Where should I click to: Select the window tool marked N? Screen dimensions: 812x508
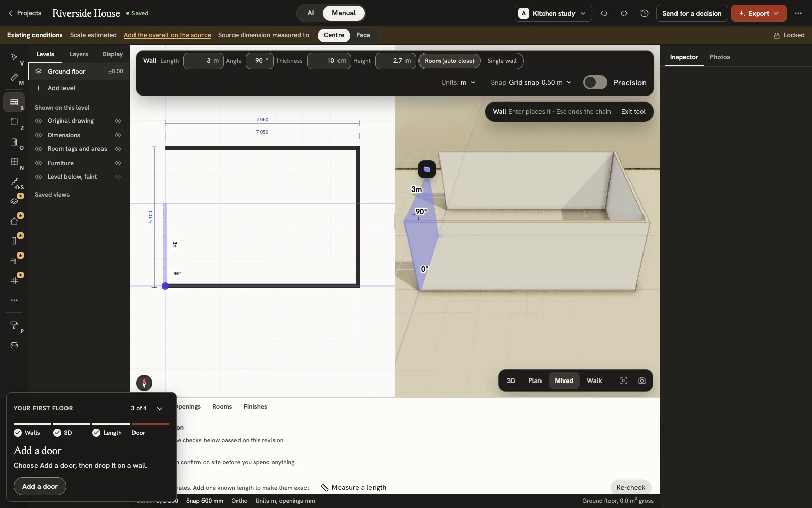click(x=14, y=162)
